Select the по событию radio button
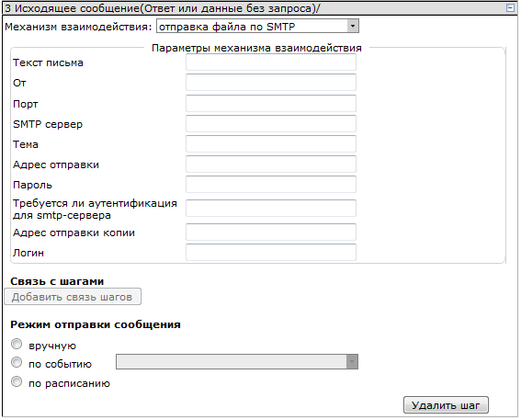521x420 pixels. tap(17, 362)
